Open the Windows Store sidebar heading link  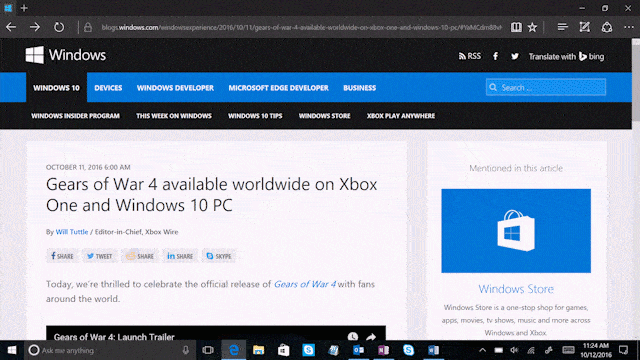pos(516,289)
